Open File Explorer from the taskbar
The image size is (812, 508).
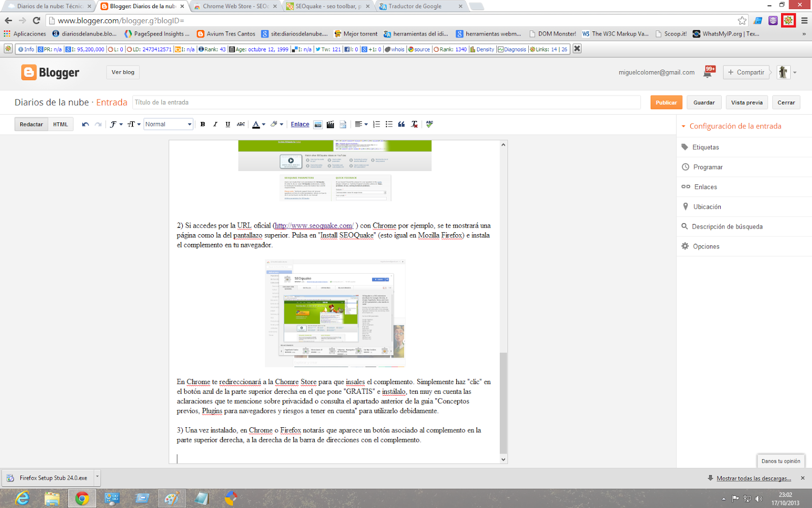pyautogui.click(x=52, y=498)
